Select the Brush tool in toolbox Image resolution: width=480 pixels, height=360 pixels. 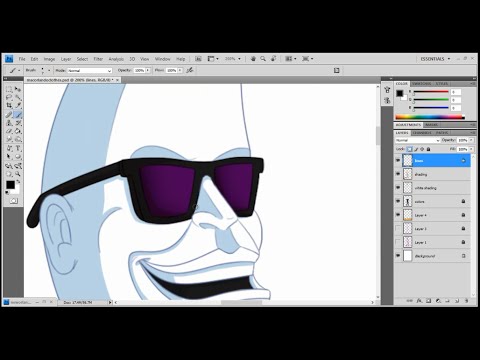pyautogui.click(x=18, y=115)
